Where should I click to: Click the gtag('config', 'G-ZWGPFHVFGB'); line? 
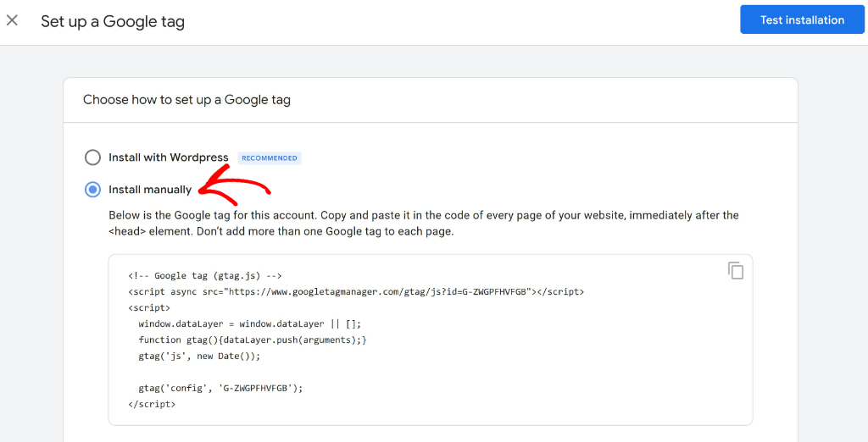pos(221,389)
